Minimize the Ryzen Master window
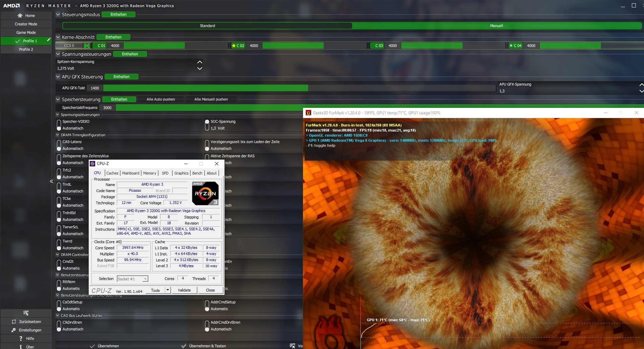Screen dimensions: 644x349 [x=623, y=6]
